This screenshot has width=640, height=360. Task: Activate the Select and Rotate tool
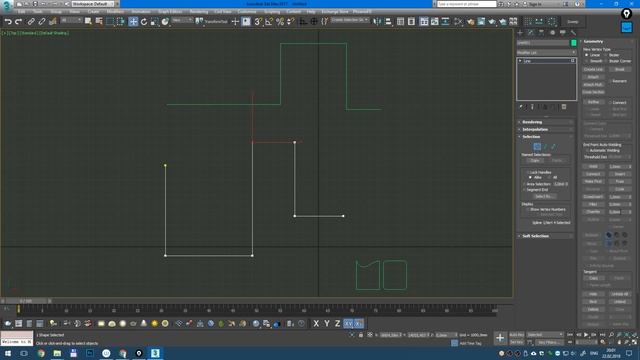click(x=144, y=22)
